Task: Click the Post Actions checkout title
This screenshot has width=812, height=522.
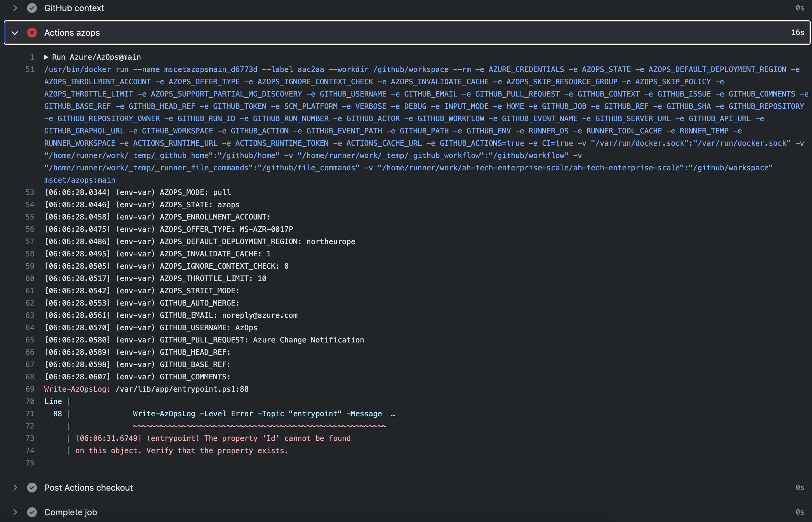Action: 89,488
